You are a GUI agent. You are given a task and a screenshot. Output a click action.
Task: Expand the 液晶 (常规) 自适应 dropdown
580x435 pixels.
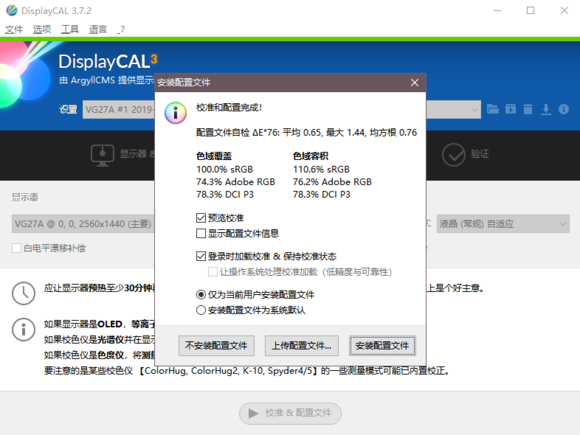503,224
